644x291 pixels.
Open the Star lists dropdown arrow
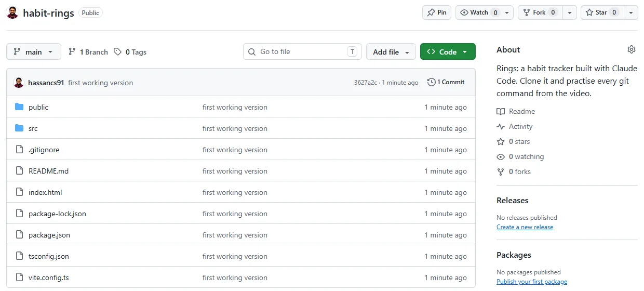[x=631, y=12]
